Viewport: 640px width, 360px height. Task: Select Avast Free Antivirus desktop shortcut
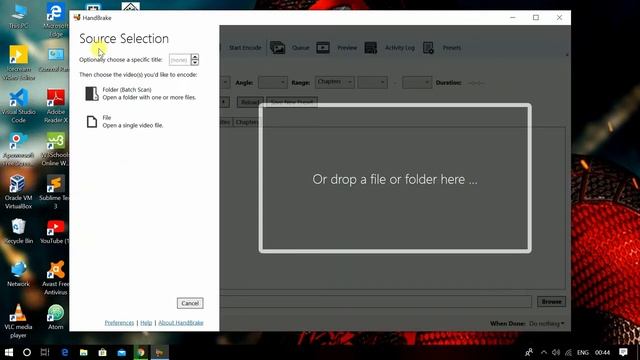tap(56, 278)
